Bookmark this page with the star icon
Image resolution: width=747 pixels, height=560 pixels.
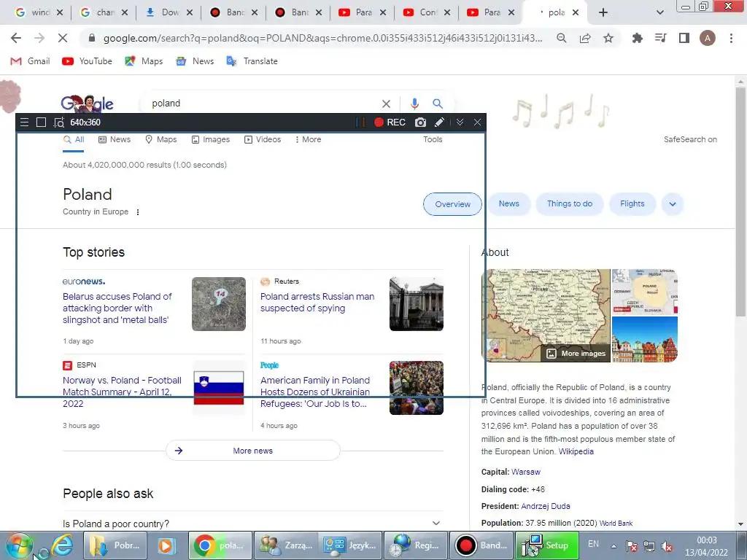pyautogui.click(x=608, y=38)
